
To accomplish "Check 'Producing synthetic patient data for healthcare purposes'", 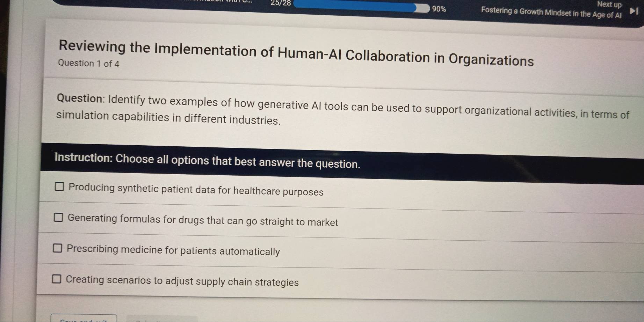I will [x=59, y=188].
